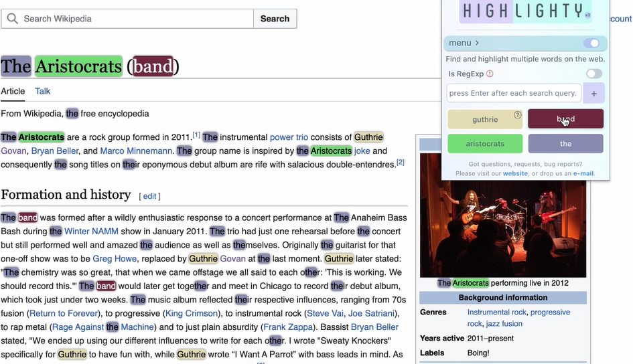Open the Steve Vai link
This screenshot has height=364, width=633.
(x=325, y=313)
